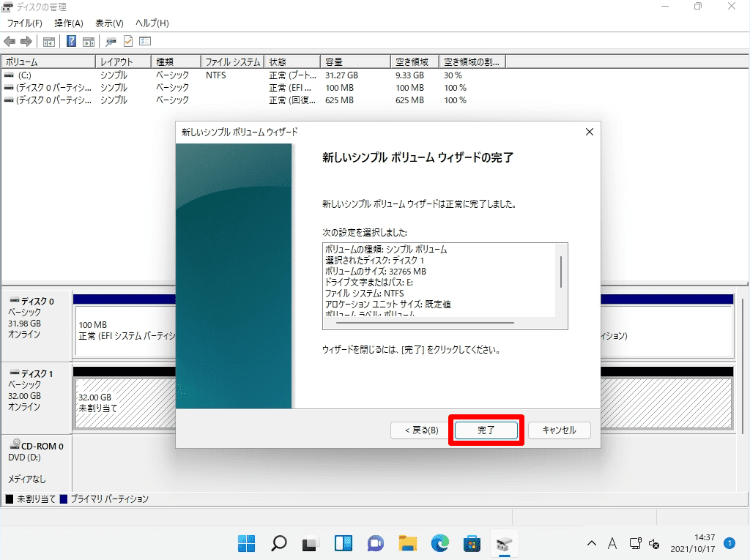This screenshot has width=750, height=560.
Task: Open File Explorer from taskbar
Action: tap(408, 543)
